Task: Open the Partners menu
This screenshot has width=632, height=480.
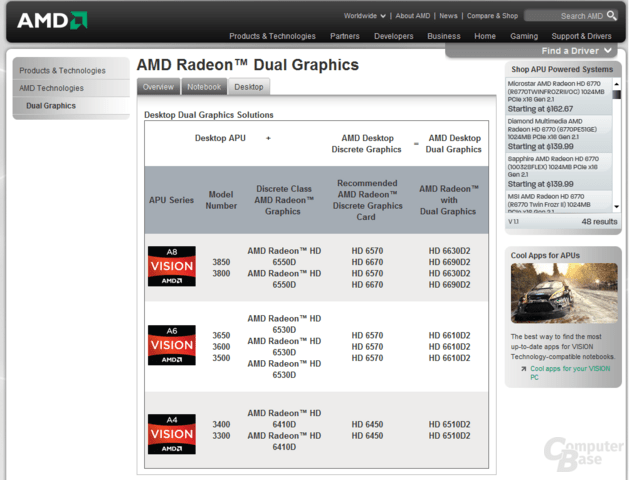Action: point(345,36)
